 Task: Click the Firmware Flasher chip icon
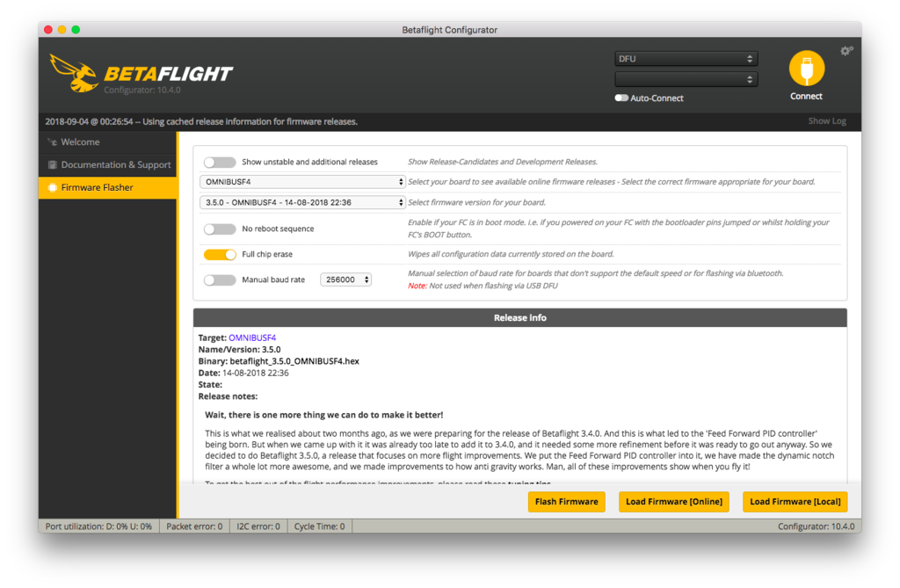[x=52, y=188]
